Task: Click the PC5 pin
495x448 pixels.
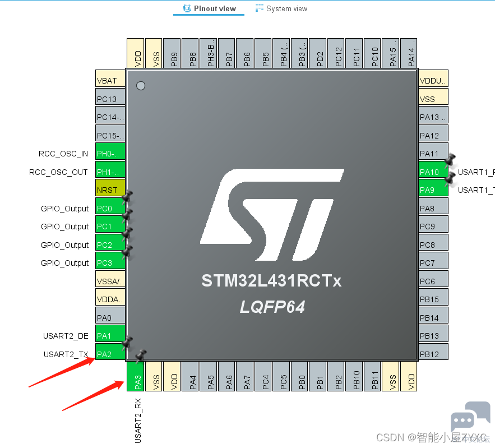Action: point(281,376)
